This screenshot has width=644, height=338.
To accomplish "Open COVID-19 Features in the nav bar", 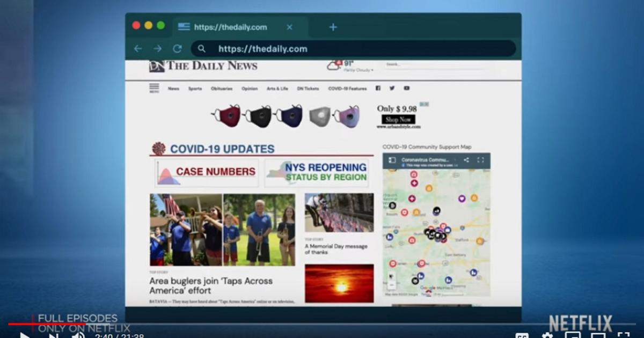I will (x=347, y=89).
